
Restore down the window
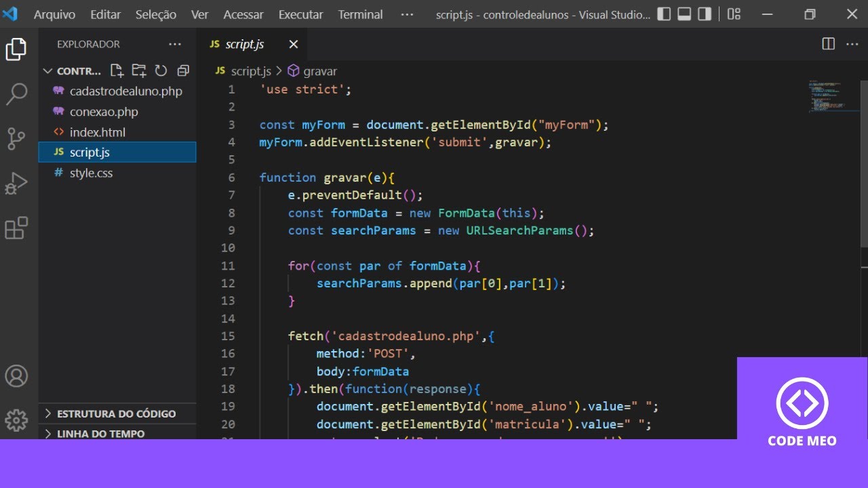[x=810, y=14]
